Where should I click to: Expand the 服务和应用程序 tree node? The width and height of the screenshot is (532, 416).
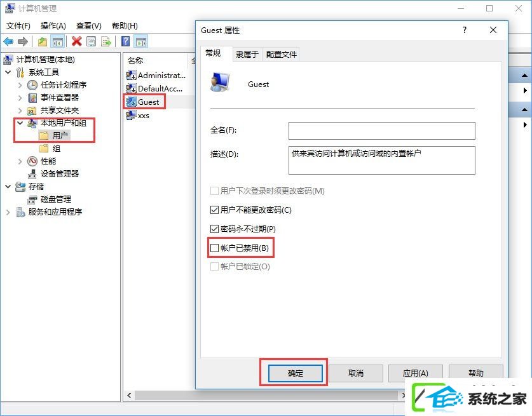[8, 212]
